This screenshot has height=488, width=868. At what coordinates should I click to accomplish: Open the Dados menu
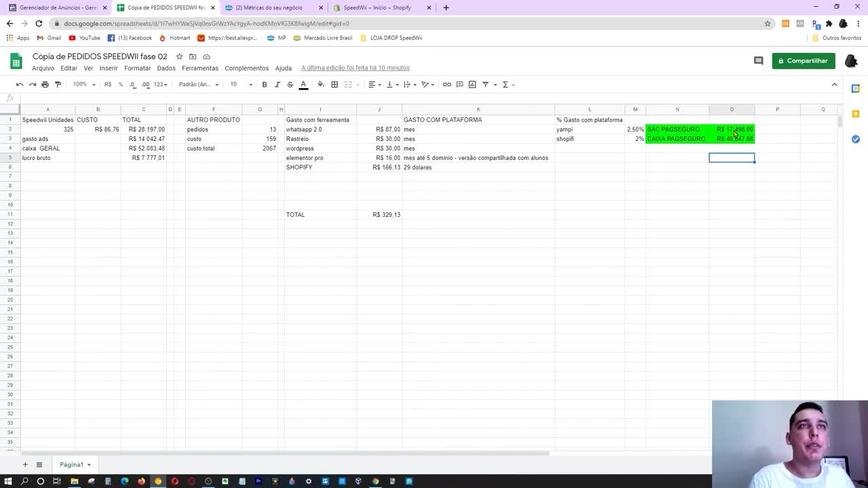click(166, 68)
